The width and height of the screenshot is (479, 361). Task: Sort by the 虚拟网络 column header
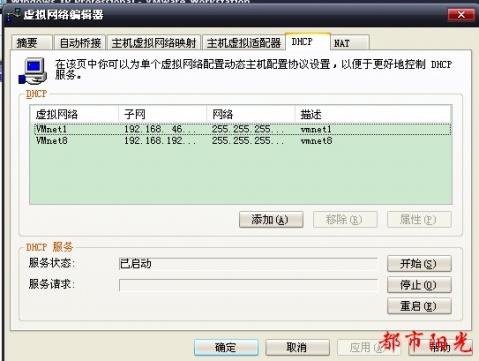(74, 114)
